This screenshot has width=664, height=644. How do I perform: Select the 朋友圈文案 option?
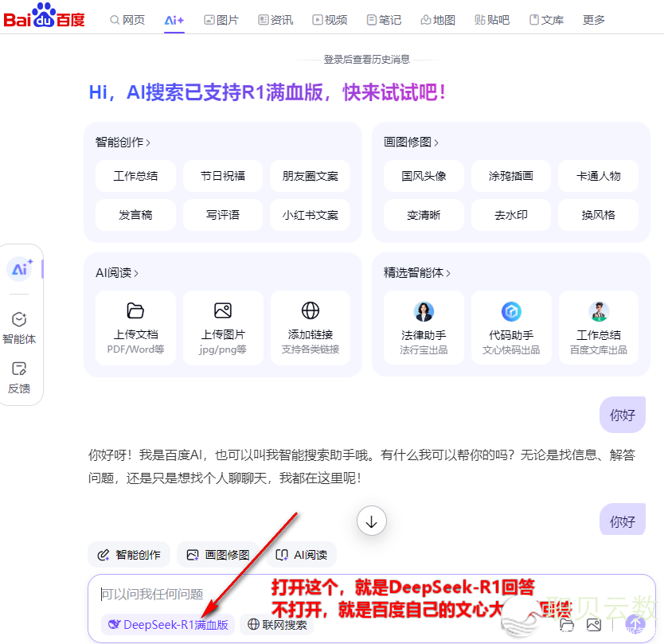tap(311, 176)
